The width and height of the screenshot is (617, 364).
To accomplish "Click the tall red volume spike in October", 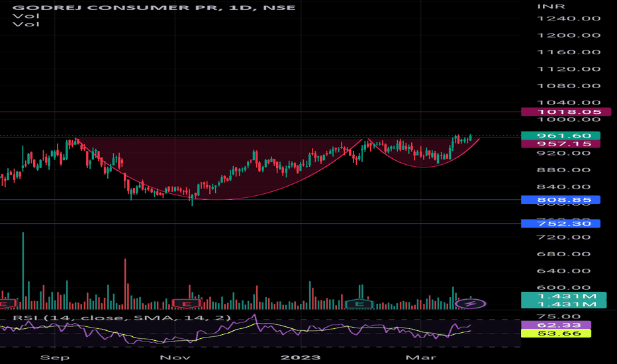I will click(125, 284).
